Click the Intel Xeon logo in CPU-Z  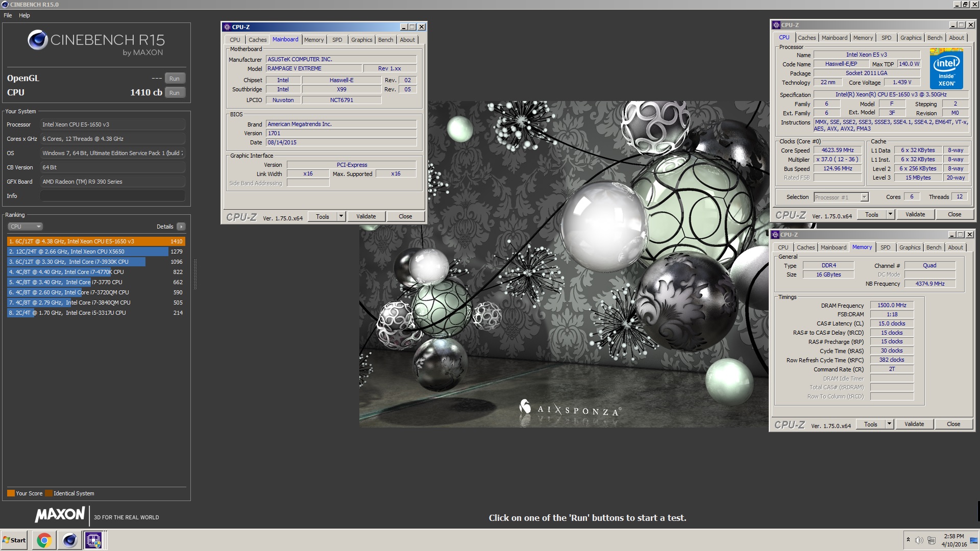(x=946, y=69)
